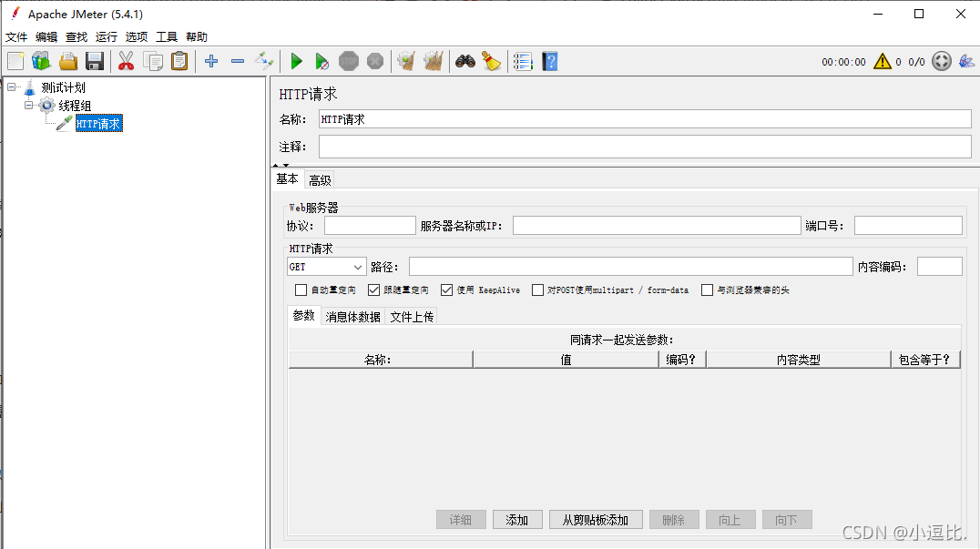Viewport: 980px width, 549px height.
Task: Click the feather icon at toolbar end
Action: pyautogui.click(x=966, y=61)
